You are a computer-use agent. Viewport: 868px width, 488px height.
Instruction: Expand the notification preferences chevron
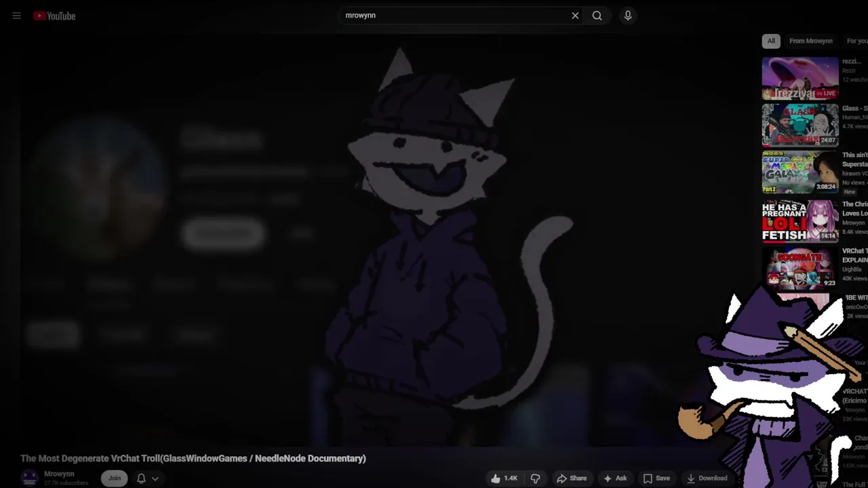coord(155,479)
